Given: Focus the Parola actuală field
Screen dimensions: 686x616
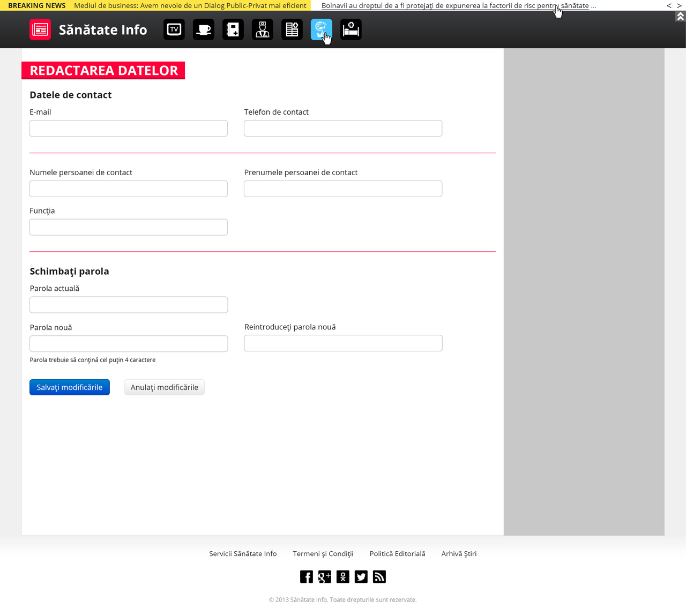Looking at the screenshot, I should 129,305.
